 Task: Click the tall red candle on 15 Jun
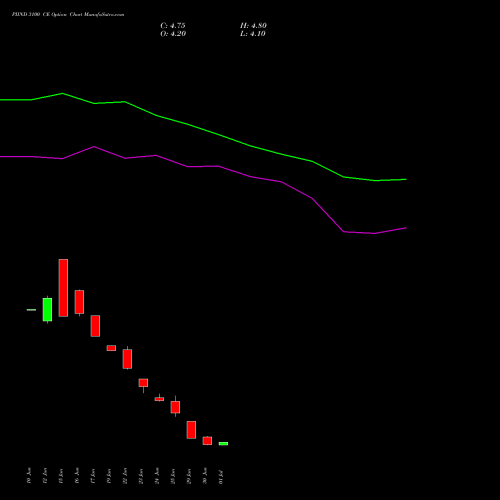click(x=63, y=288)
